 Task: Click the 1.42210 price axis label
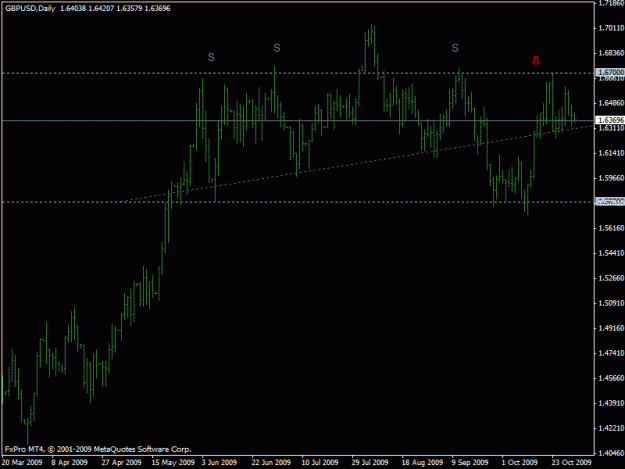pyautogui.click(x=611, y=428)
